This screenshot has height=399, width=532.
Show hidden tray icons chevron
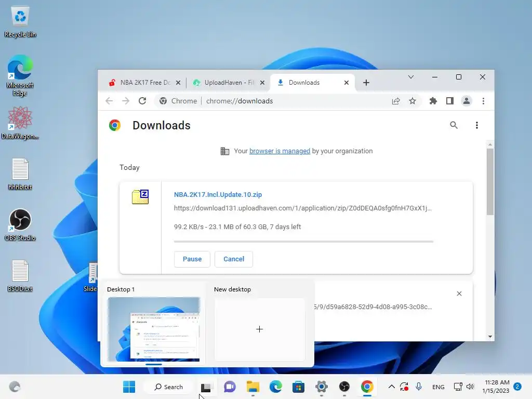coord(391,387)
